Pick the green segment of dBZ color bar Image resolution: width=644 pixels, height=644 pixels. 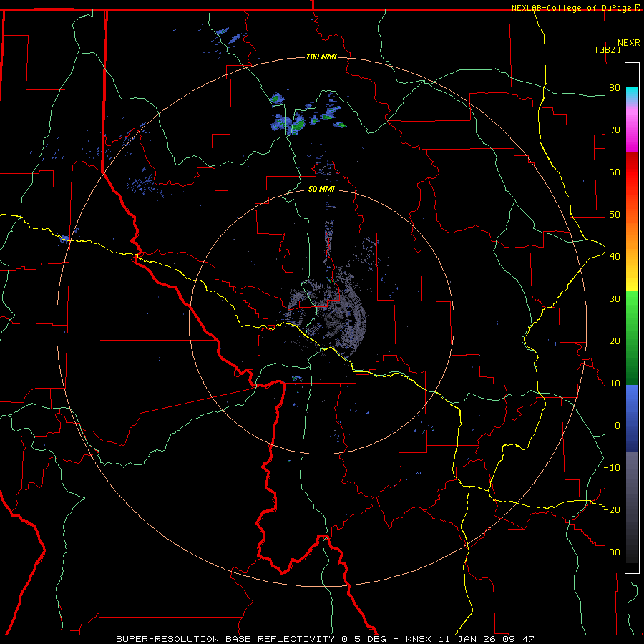pyautogui.click(x=632, y=338)
